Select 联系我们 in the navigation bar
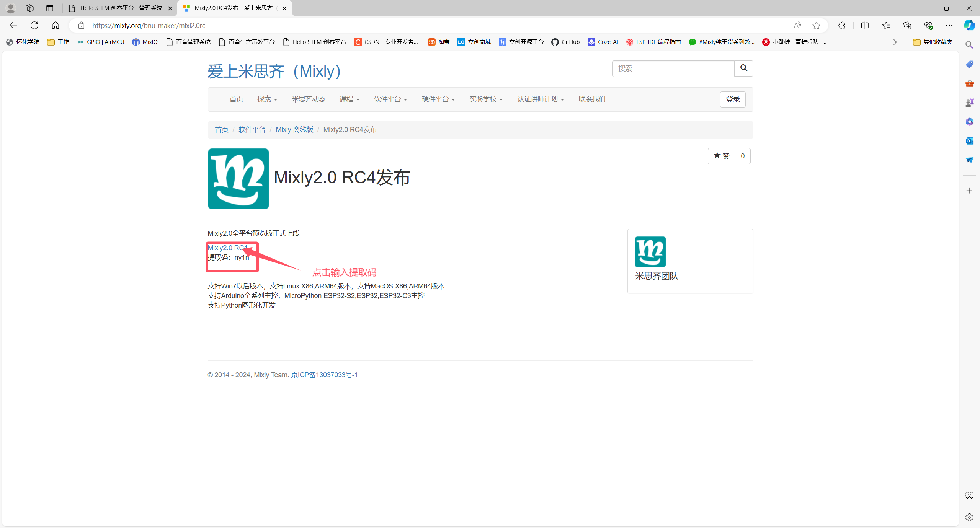This screenshot has width=980, height=528. [591, 99]
